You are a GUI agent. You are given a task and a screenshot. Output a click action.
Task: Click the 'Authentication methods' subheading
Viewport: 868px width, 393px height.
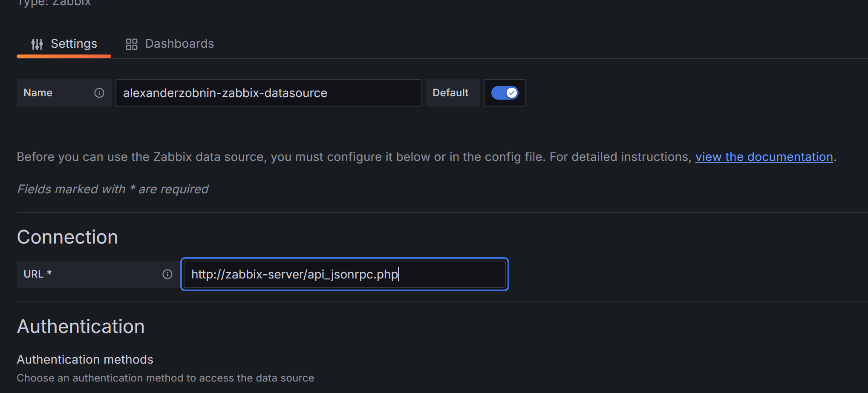(x=85, y=360)
